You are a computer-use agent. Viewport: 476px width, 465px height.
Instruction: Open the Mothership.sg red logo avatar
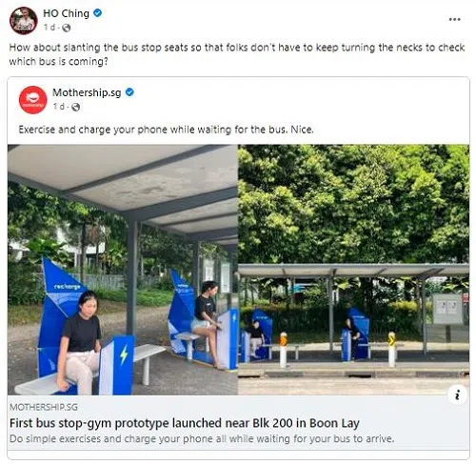(32, 100)
